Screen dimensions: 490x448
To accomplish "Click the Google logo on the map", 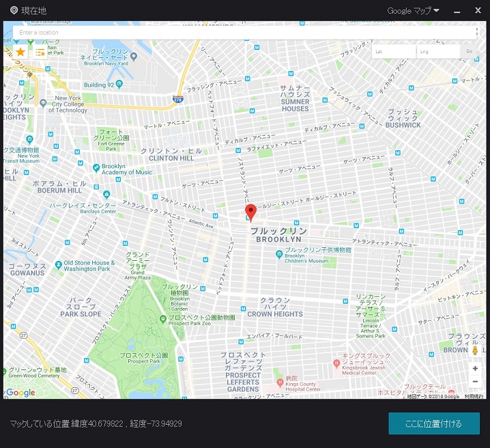I will (x=20, y=393).
